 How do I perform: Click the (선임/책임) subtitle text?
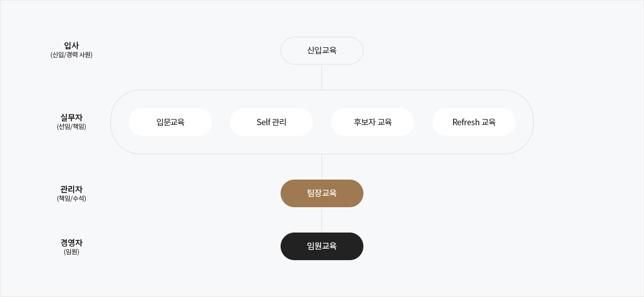[x=71, y=127]
